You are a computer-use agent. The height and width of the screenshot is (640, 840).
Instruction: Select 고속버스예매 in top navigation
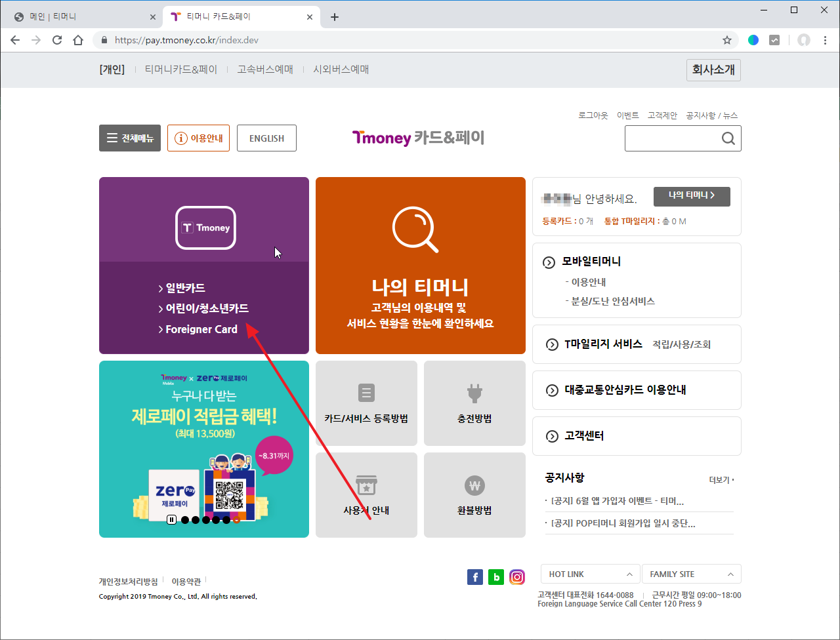point(265,70)
